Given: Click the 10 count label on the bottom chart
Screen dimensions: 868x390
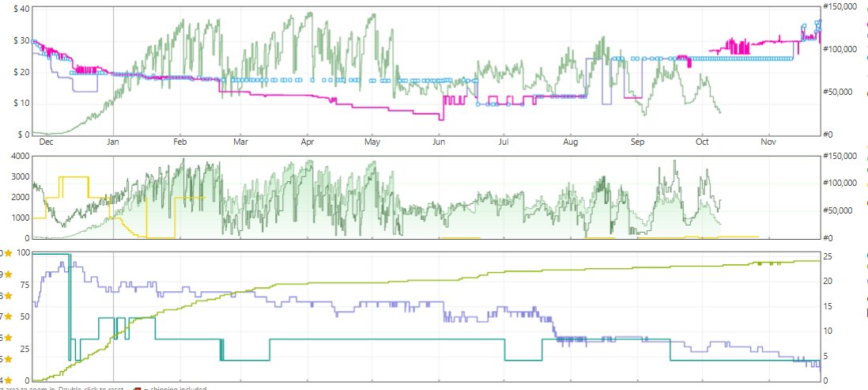Looking at the screenshot, I should (x=828, y=331).
